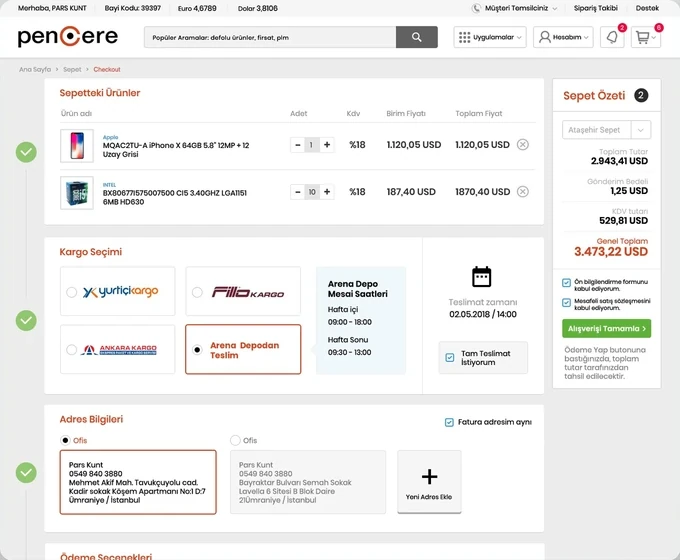Expand the Uygulamalar dropdown menu
Viewport: 680px width, 560px height.
click(x=520, y=37)
